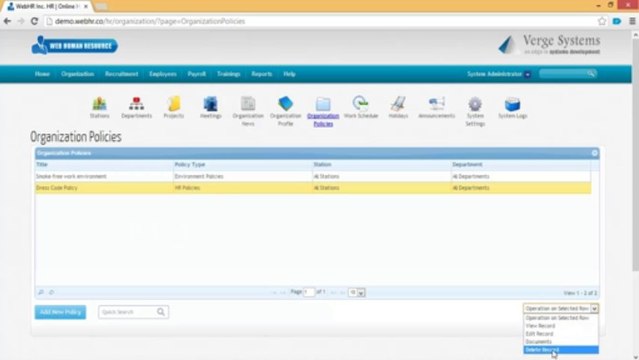The width and height of the screenshot is (639, 360).
Task: Select View Record from dropdown
Action: point(561,326)
